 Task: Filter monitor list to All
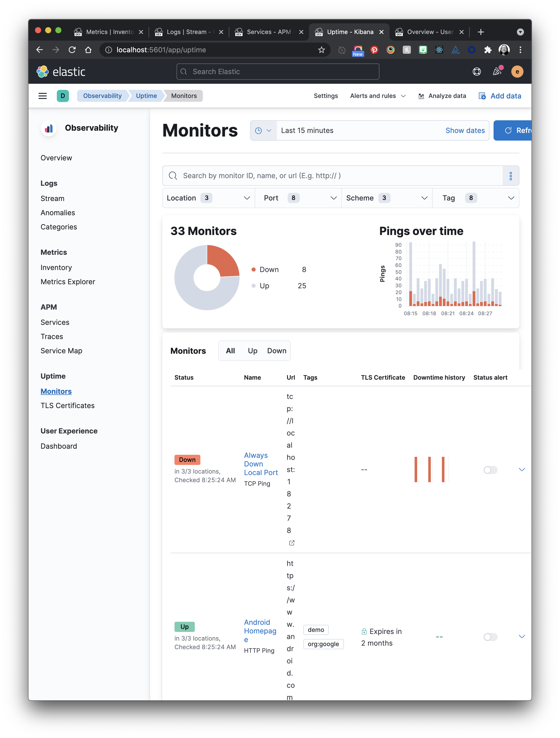click(x=230, y=351)
